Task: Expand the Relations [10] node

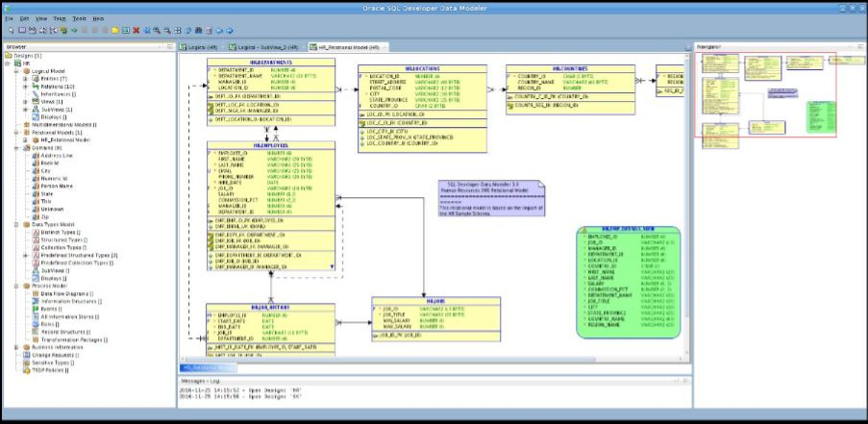Action: [25, 87]
